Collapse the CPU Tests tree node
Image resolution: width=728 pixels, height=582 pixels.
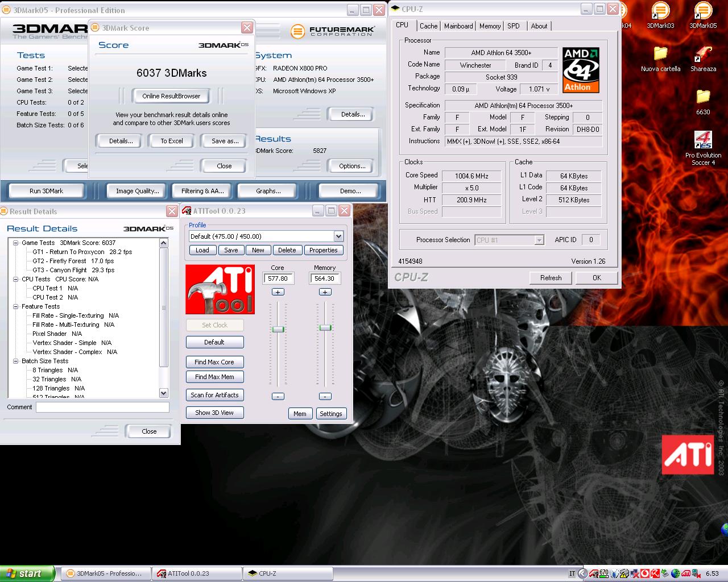(16, 279)
